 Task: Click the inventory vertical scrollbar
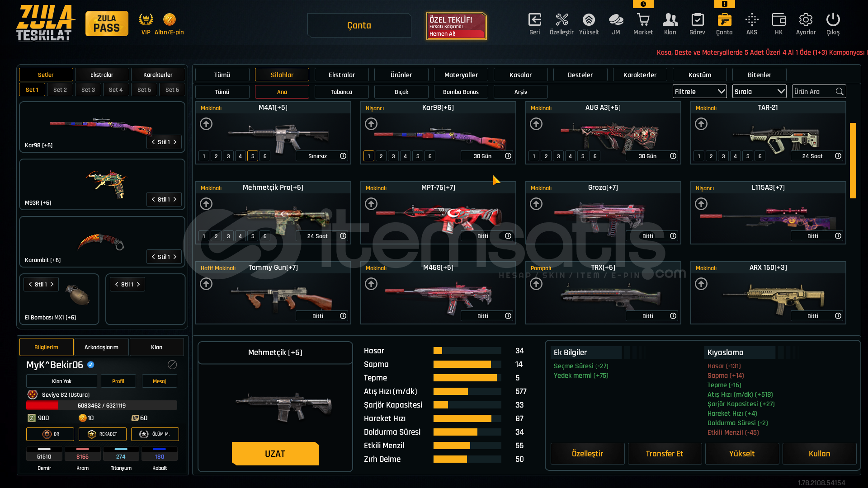pyautogui.click(x=853, y=161)
